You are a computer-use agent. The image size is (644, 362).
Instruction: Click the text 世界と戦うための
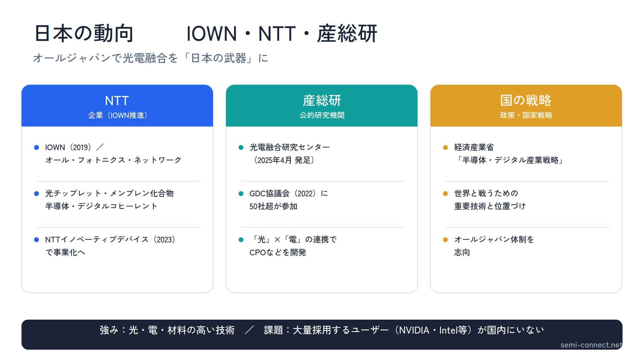486,193
